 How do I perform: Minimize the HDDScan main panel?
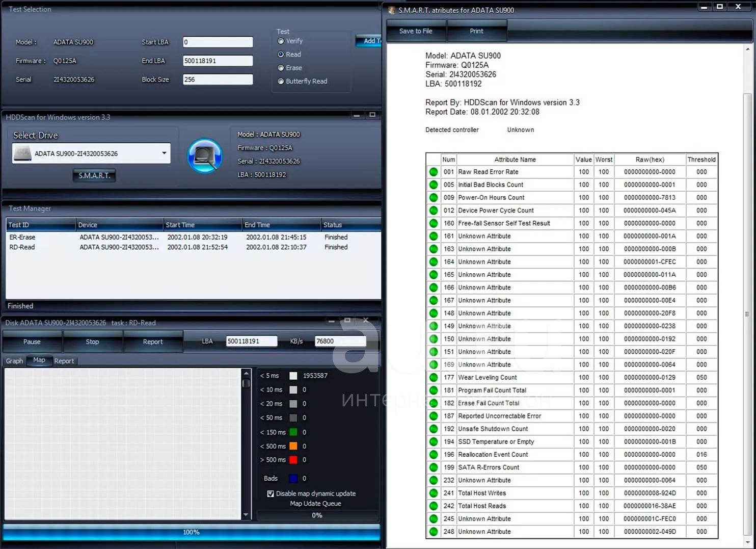tap(357, 115)
